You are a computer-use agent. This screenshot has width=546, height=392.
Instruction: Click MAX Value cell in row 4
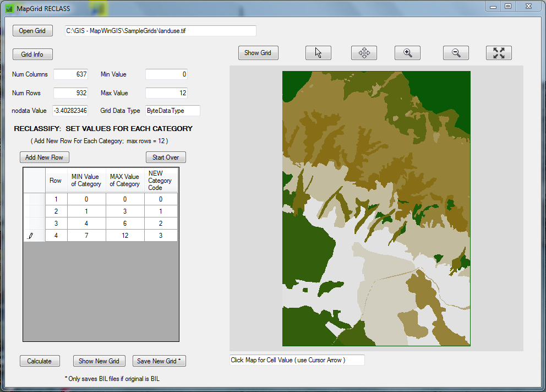(x=125, y=236)
